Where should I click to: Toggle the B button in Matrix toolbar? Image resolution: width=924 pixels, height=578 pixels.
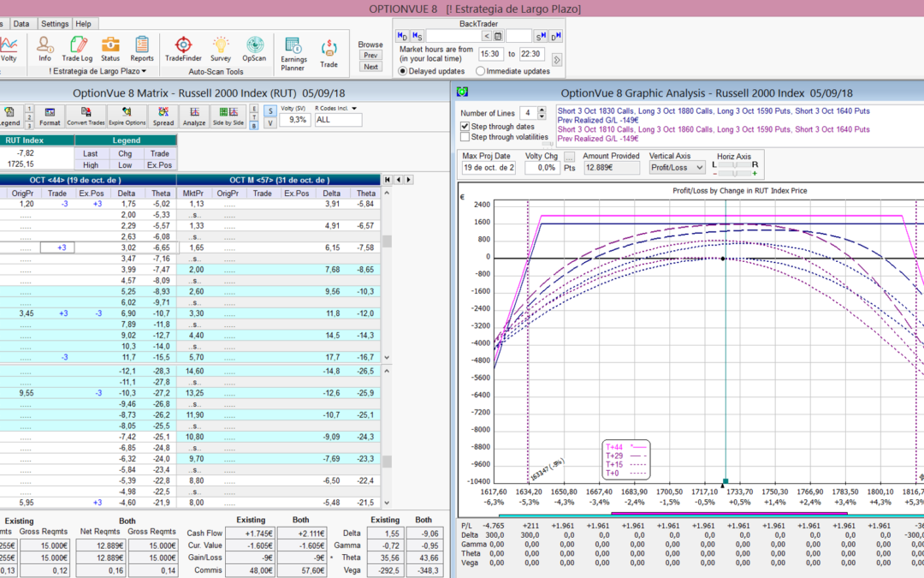pos(254,126)
